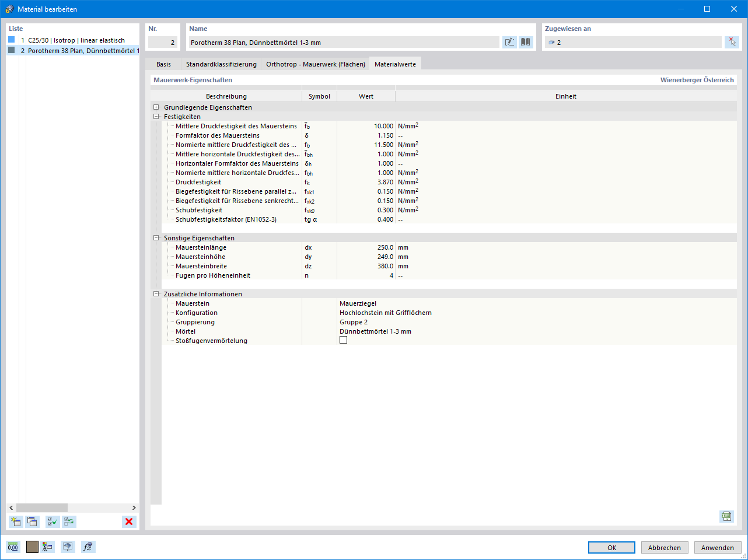Click the Wienerberger Österreich label
This screenshot has width=748, height=560.
click(697, 80)
